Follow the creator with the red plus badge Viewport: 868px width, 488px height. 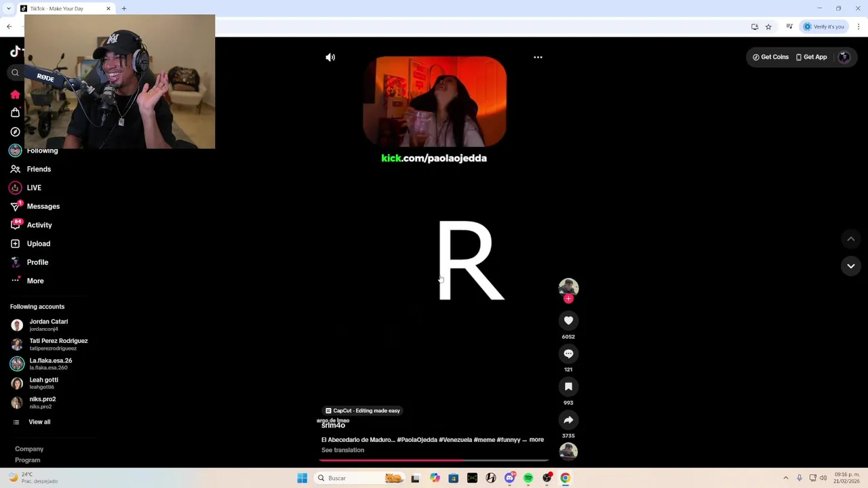(568, 299)
